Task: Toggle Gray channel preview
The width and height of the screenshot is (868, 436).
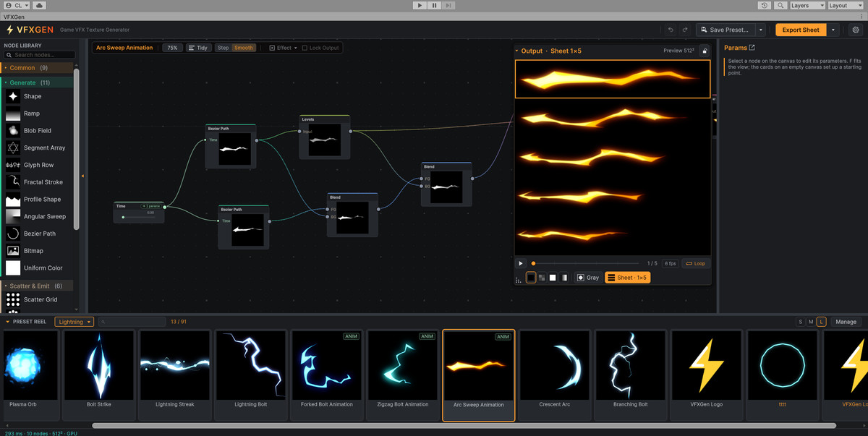Action: pos(588,278)
